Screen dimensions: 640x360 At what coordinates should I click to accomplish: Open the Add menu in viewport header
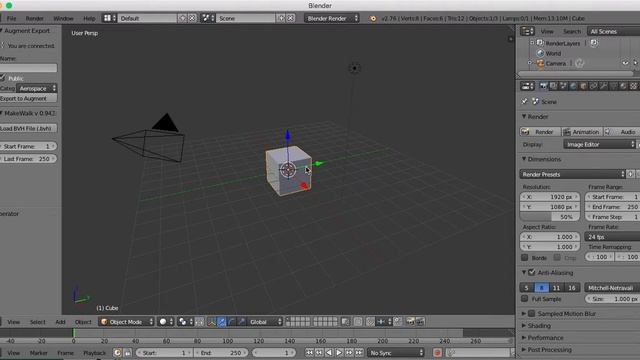(60, 322)
